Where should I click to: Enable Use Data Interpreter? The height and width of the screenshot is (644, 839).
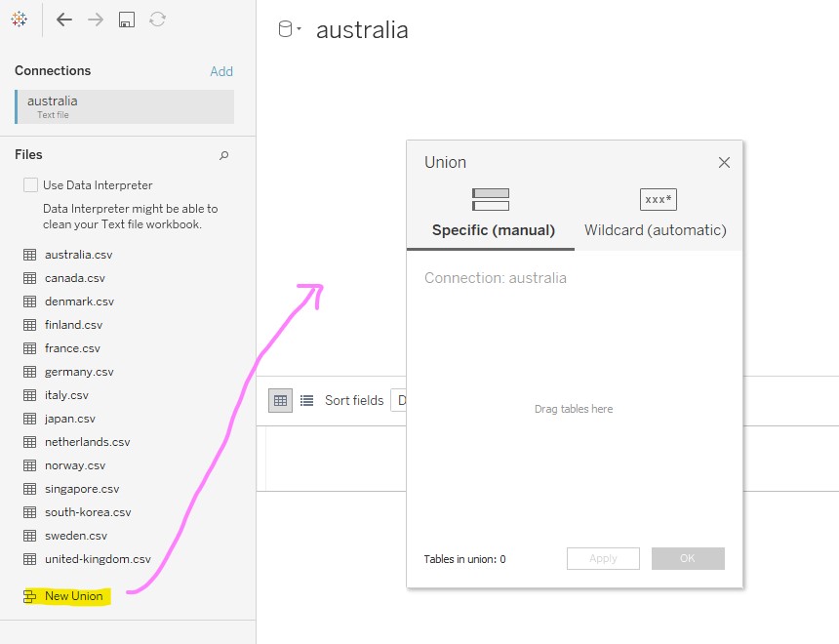(x=28, y=184)
